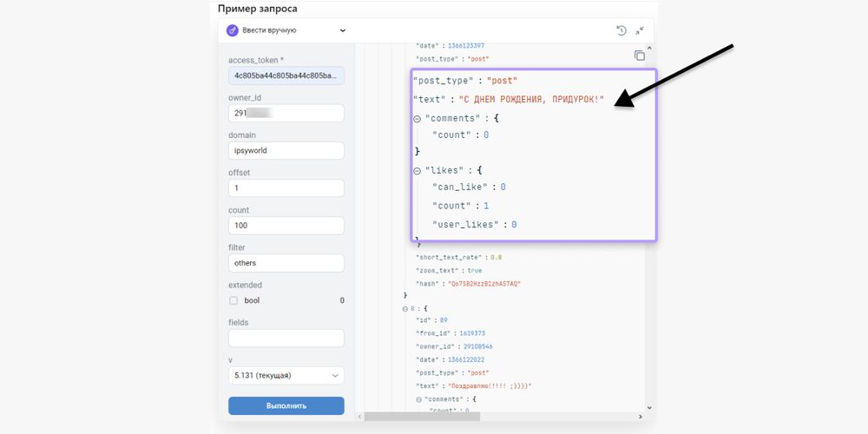Screen dimensions: 868x434
Task: Click the purple key icon beside Ввести вручную
Action: pyautogui.click(x=232, y=30)
